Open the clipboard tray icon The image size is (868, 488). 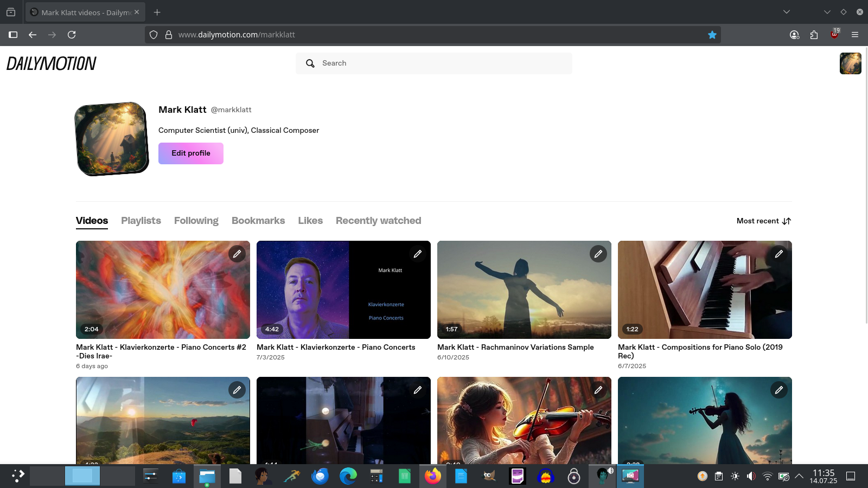click(719, 476)
